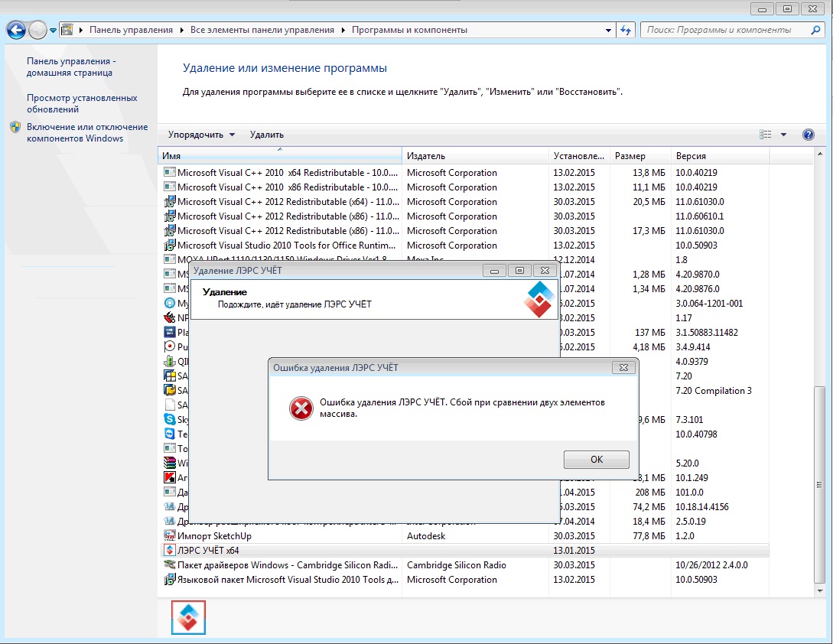
Task: Click the greyed Forward arrow button
Action: pos(37,31)
